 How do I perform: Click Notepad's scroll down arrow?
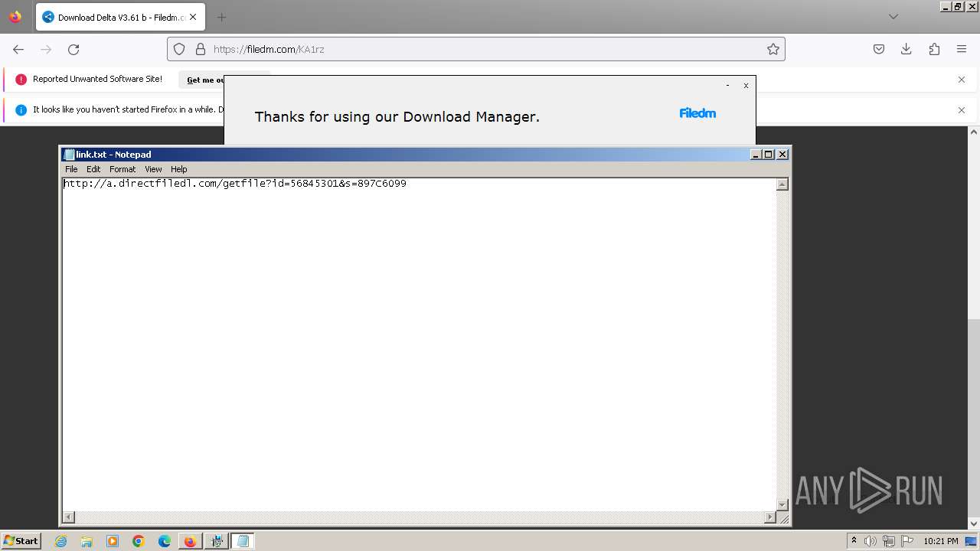click(782, 504)
